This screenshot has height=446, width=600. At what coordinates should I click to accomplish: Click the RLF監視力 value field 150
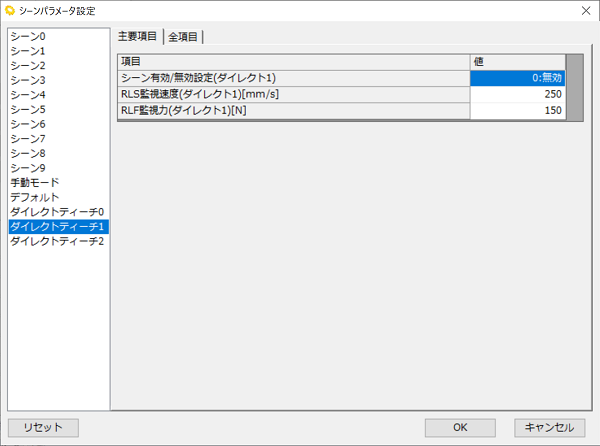(x=517, y=111)
